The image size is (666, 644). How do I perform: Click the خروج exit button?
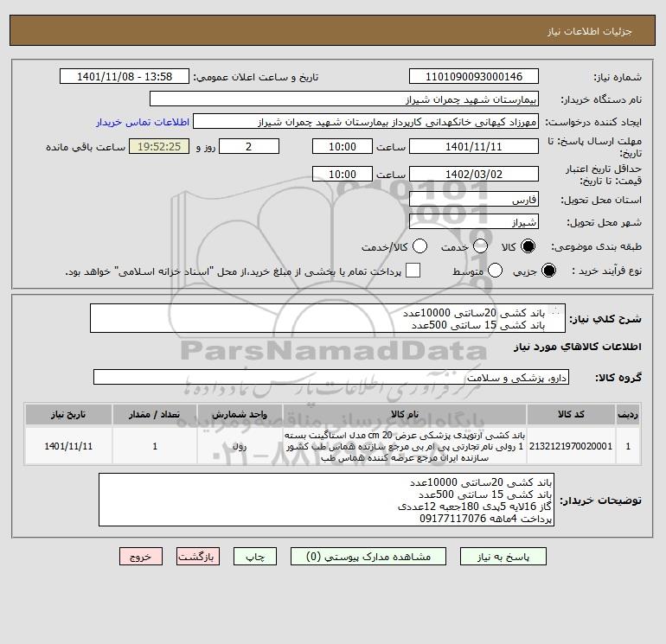pos(141,557)
